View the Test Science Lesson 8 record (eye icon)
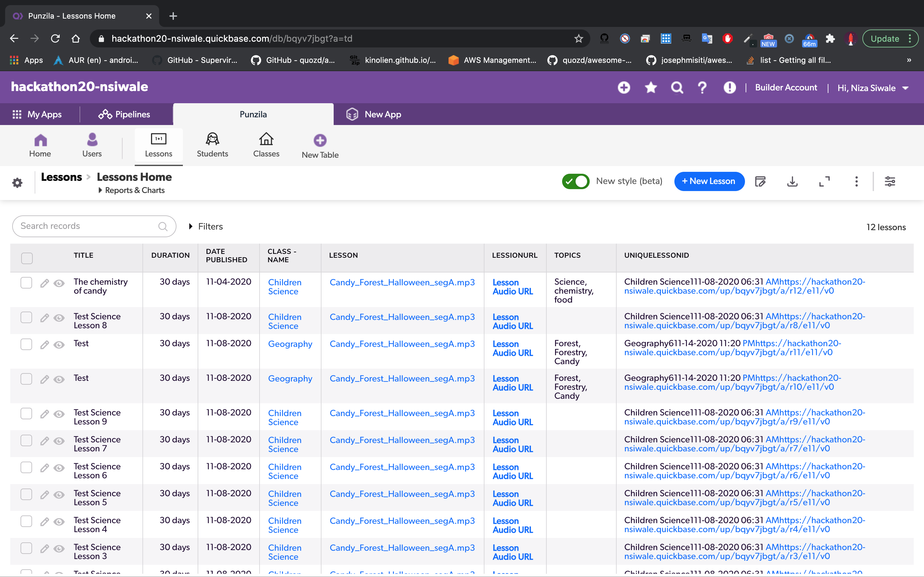924x577 pixels. [59, 318]
